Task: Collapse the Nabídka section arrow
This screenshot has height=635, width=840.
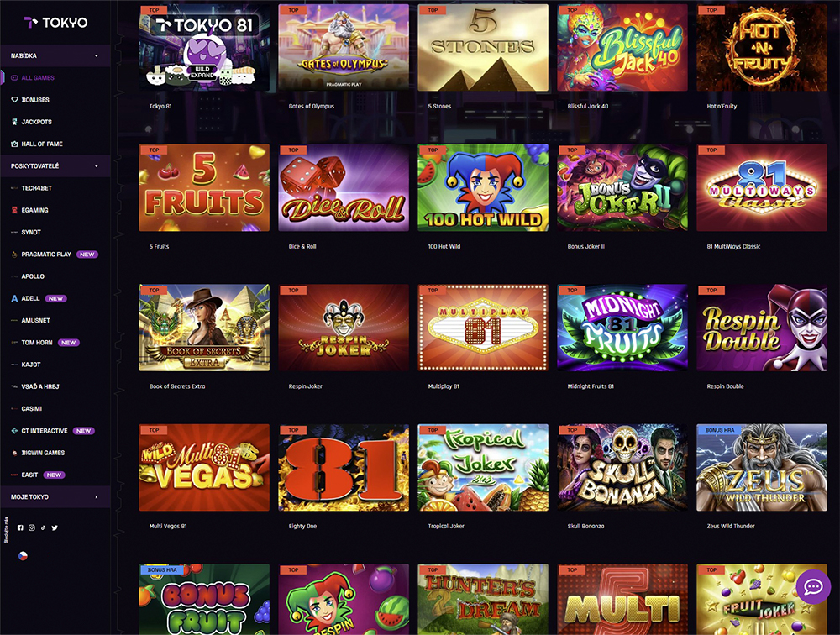Action: pos(97,55)
